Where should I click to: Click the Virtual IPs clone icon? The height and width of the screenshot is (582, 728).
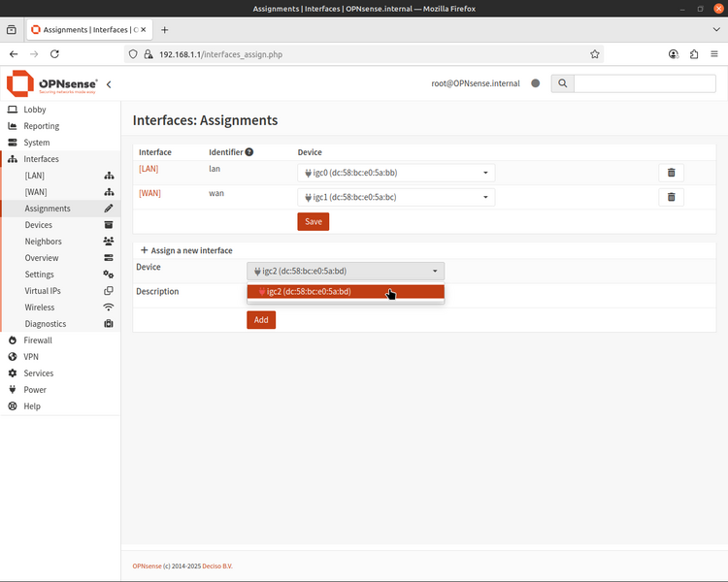(x=109, y=291)
